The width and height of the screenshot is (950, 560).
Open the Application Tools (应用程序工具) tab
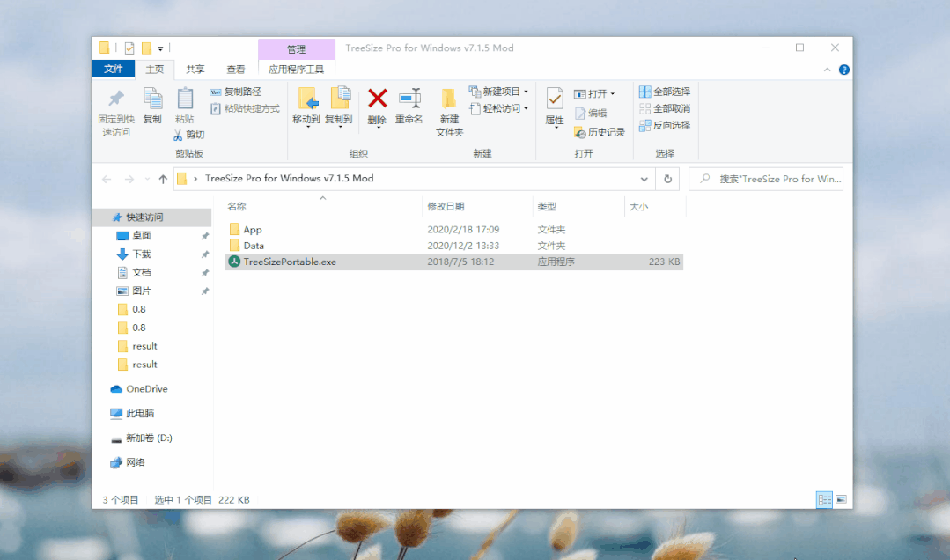pyautogui.click(x=296, y=70)
